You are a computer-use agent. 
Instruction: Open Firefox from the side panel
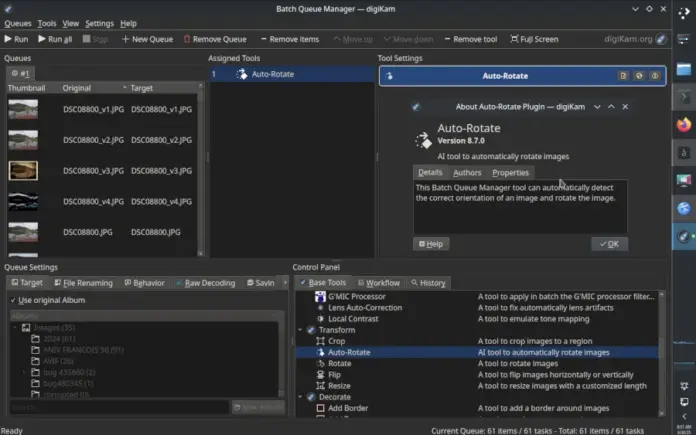tap(684, 125)
